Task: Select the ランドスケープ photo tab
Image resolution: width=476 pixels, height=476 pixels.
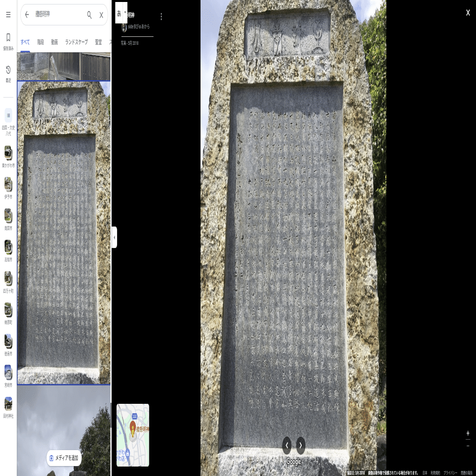Action: pyautogui.click(x=76, y=42)
